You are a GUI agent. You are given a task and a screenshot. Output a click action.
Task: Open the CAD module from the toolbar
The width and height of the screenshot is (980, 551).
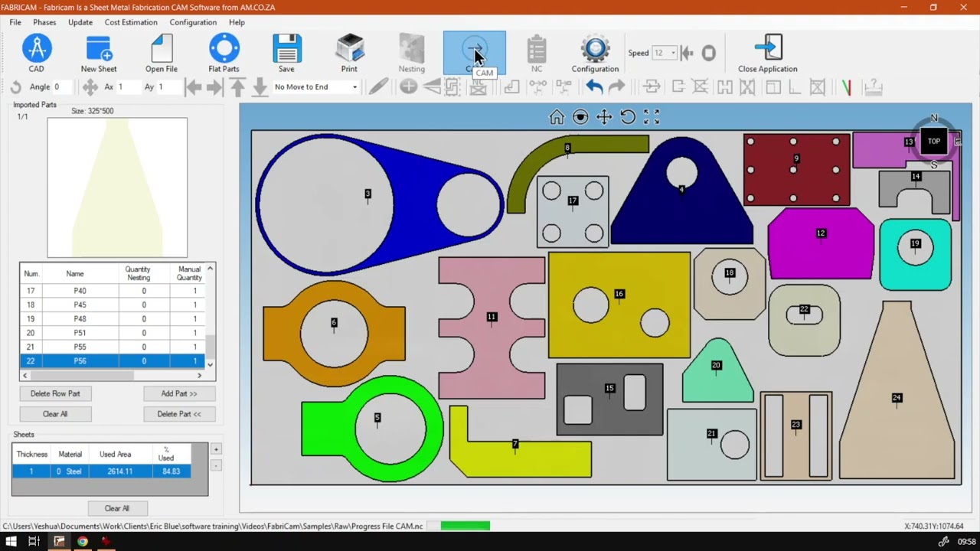click(x=36, y=54)
